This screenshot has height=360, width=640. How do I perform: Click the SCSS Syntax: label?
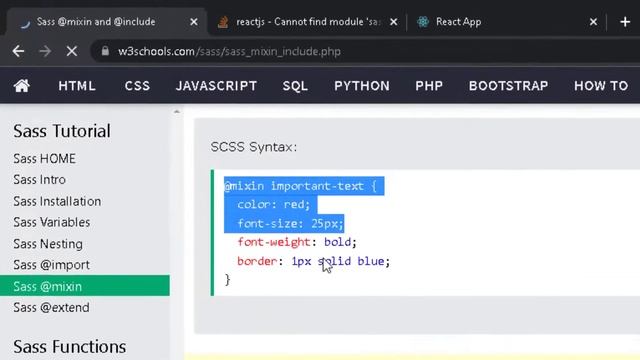click(254, 147)
